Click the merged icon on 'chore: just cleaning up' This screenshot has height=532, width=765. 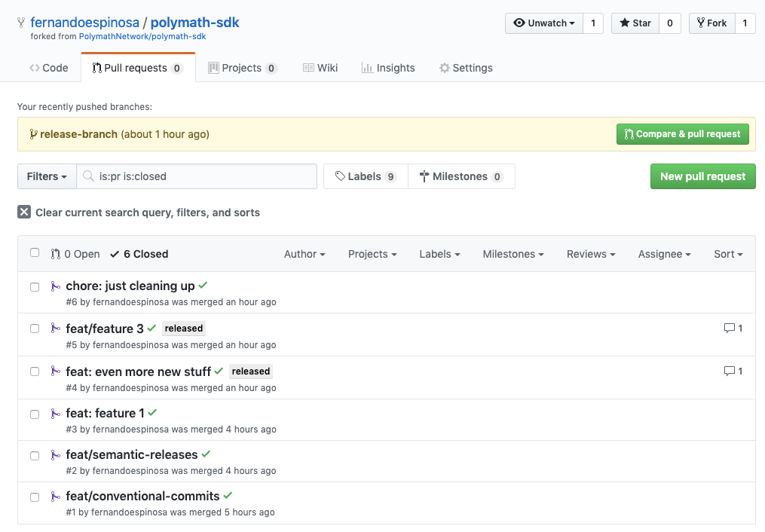[x=56, y=286]
